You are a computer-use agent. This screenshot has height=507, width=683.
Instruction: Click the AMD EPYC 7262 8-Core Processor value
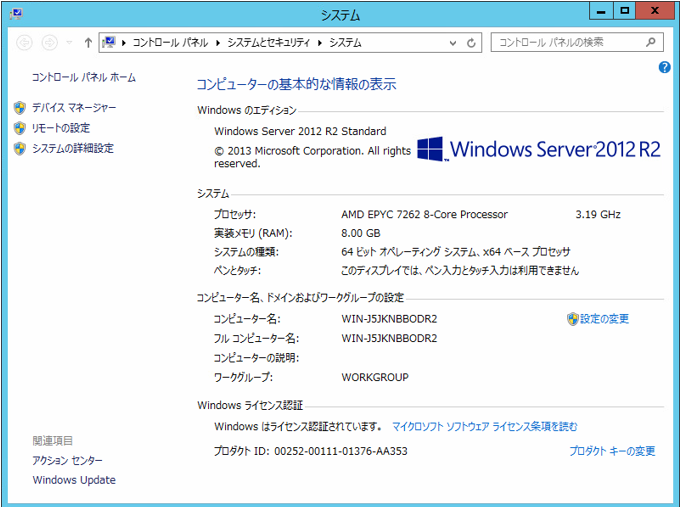[x=424, y=214]
